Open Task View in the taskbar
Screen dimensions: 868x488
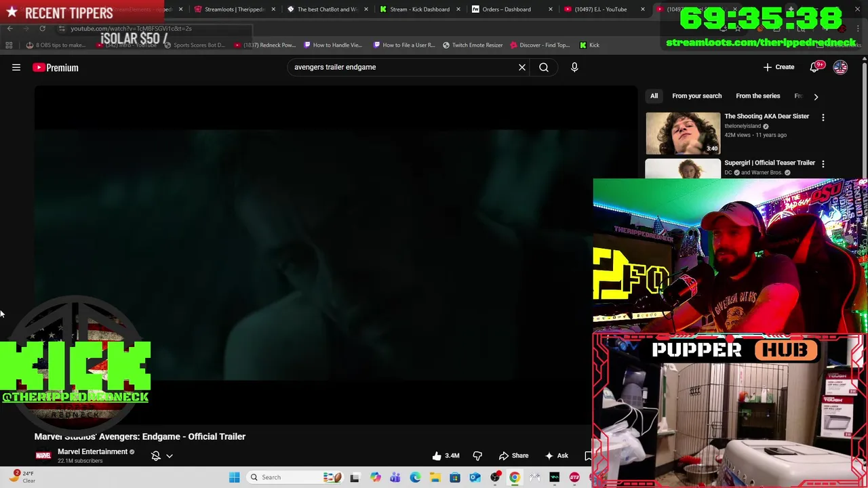point(355,477)
